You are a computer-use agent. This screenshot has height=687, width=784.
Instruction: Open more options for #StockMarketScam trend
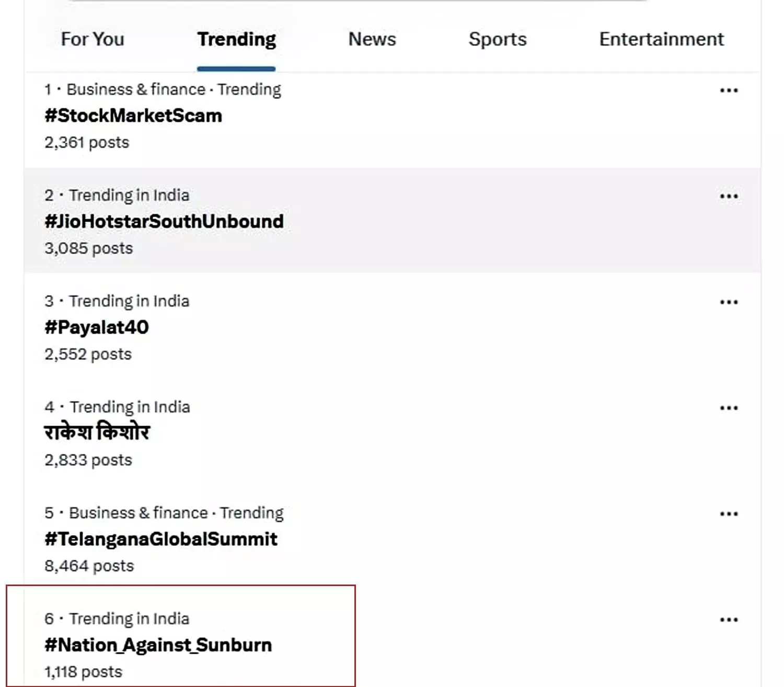(x=729, y=90)
